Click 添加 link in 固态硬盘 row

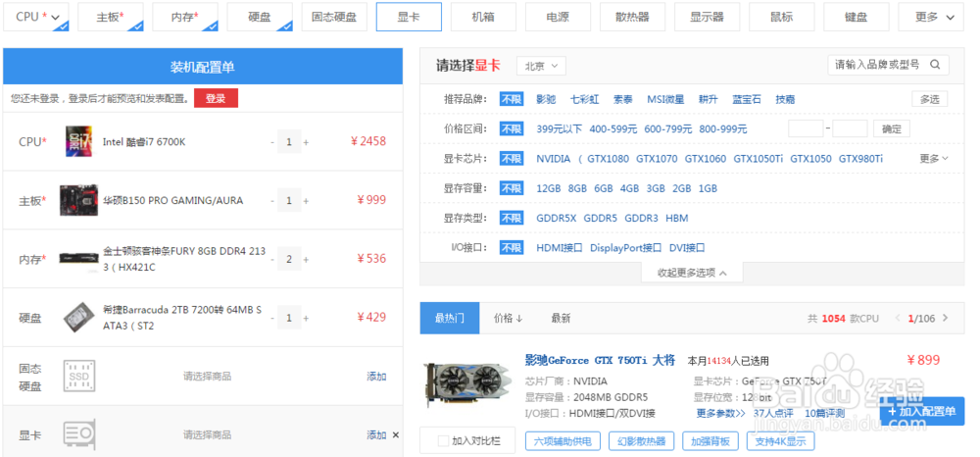click(x=376, y=376)
